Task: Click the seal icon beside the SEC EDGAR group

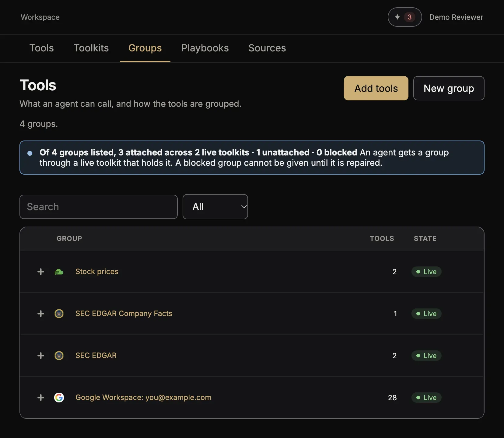Action: click(x=59, y=356)
